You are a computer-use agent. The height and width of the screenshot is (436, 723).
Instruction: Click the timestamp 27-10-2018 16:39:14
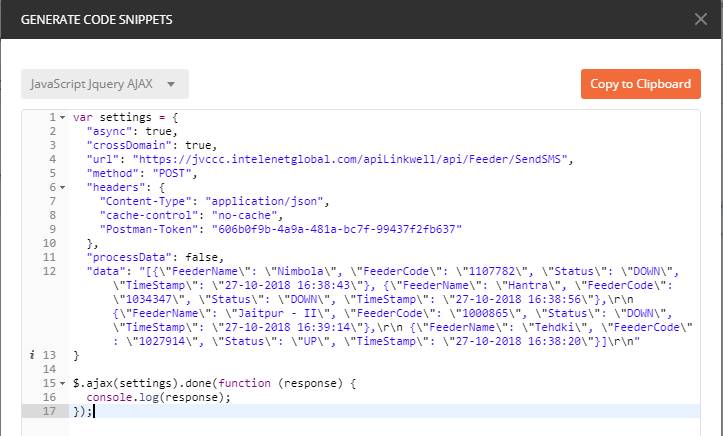(x=287, y=327)
